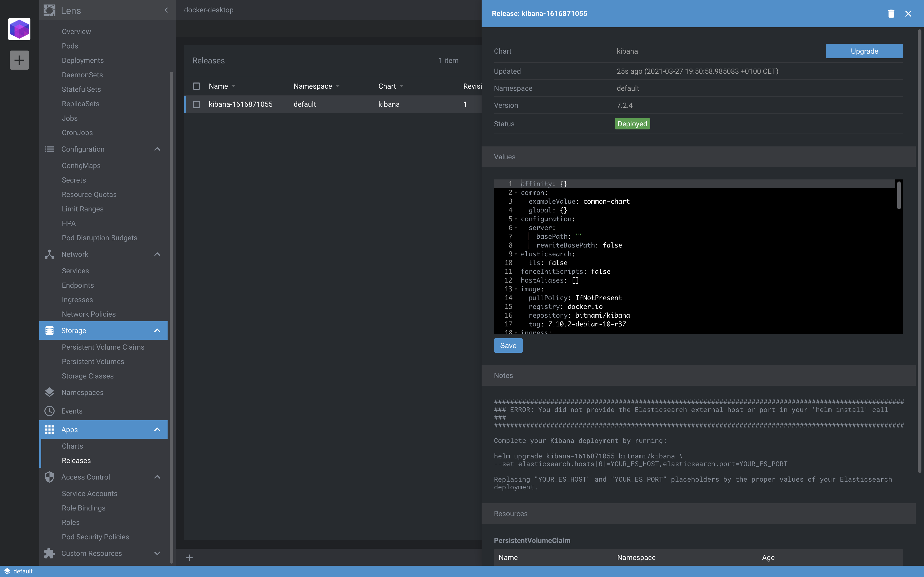Open a new tab with the bottom plus icon

click(x=189, y=558)
